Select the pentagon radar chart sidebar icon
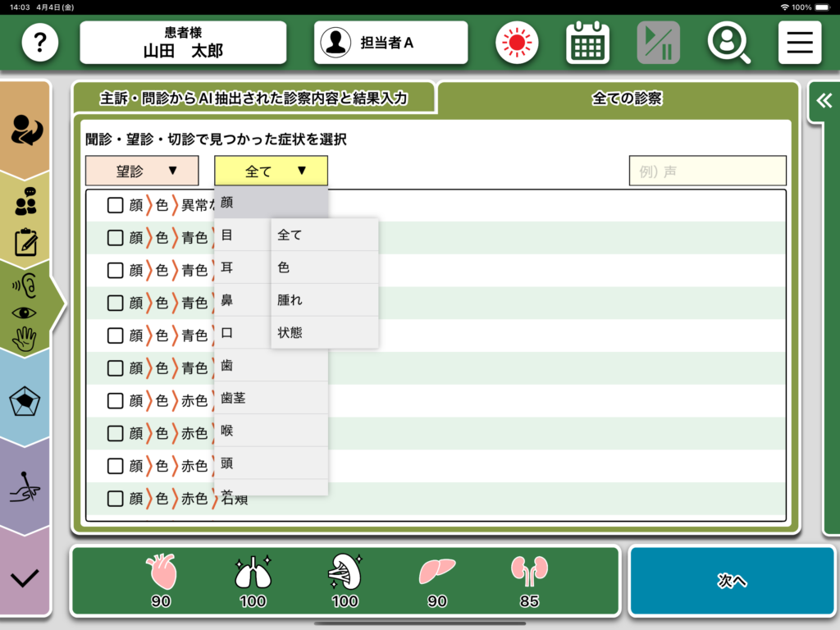This screenshot has width=840, height=630. 25,402
